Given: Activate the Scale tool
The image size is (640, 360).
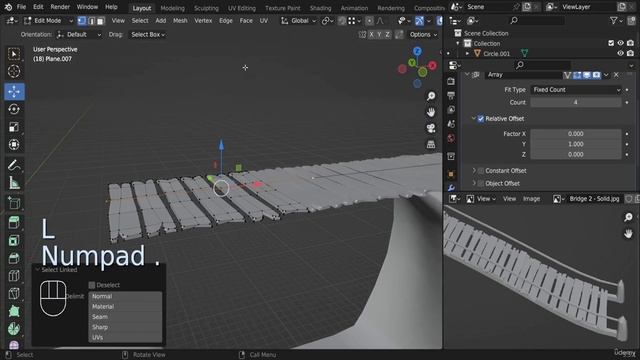Looking at the screenshot, I should (x=14, y=127).
